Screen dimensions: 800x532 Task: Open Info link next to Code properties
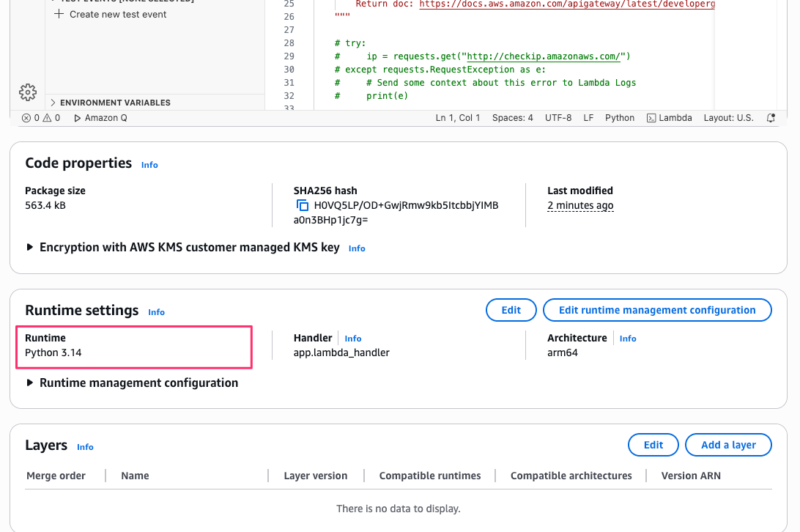(x=149, y=165)
